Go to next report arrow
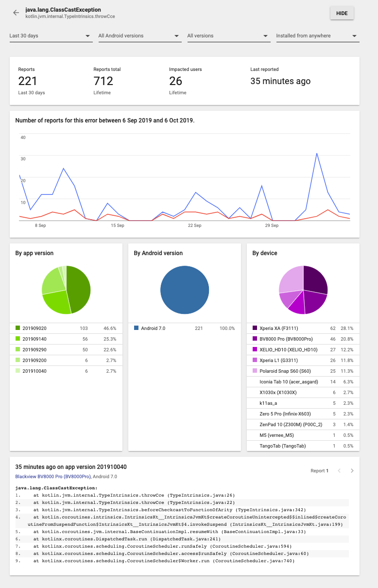This screenshot has height=588, width=378. point(352,470)
